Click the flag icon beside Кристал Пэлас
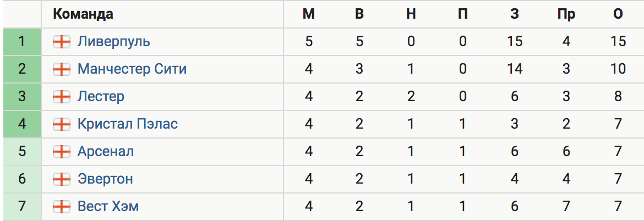This screenshot has width=644, height=221. 62,124
